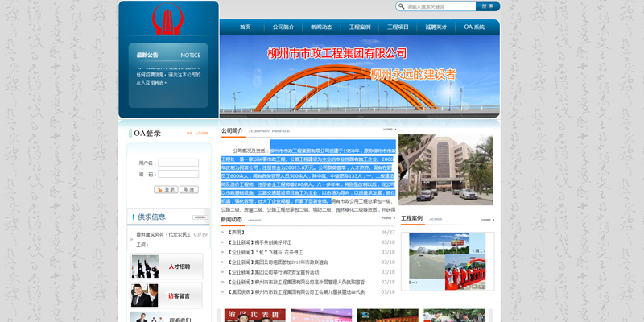
Task: Click the 访客留言 visitor message banner
Action: click(x=167, y=295)
